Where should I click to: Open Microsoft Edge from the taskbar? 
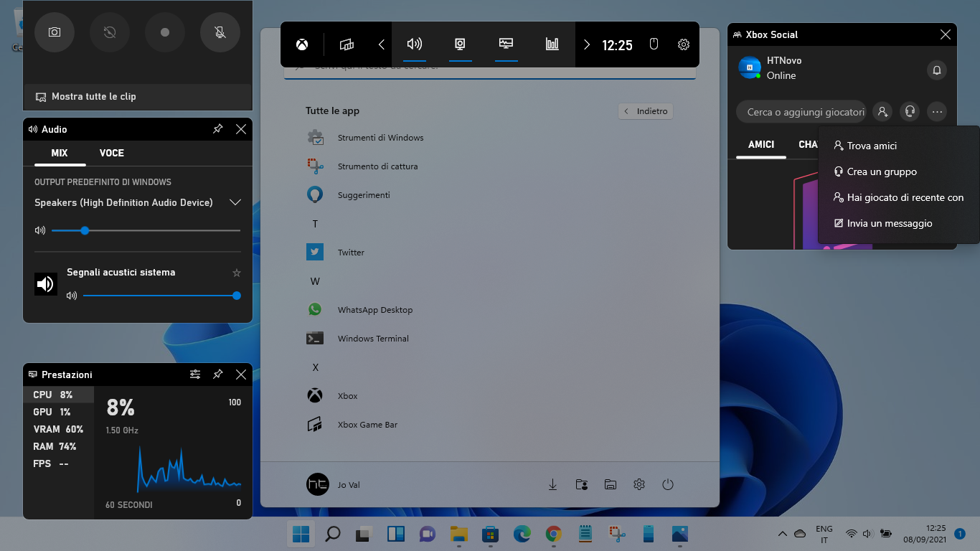pos(522,534)
